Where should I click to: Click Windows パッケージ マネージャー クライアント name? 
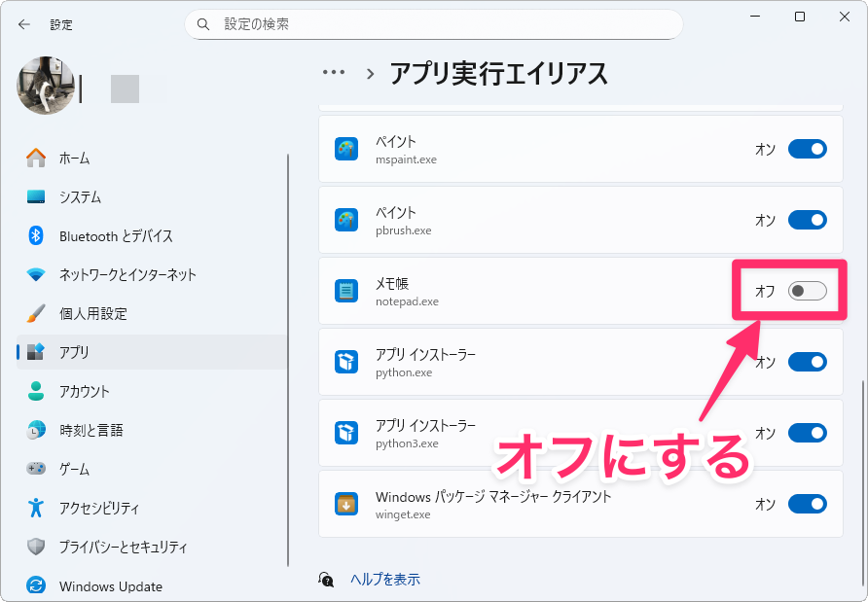493,497
